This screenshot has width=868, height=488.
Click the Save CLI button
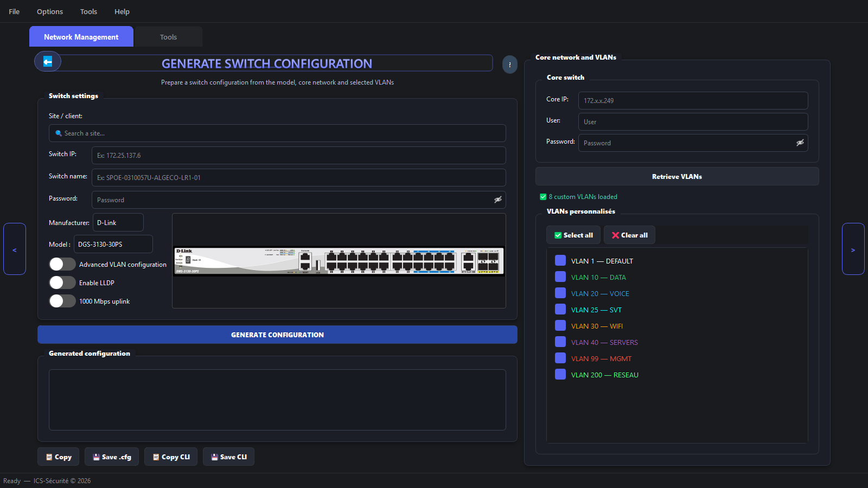click(x=228, y=457)
